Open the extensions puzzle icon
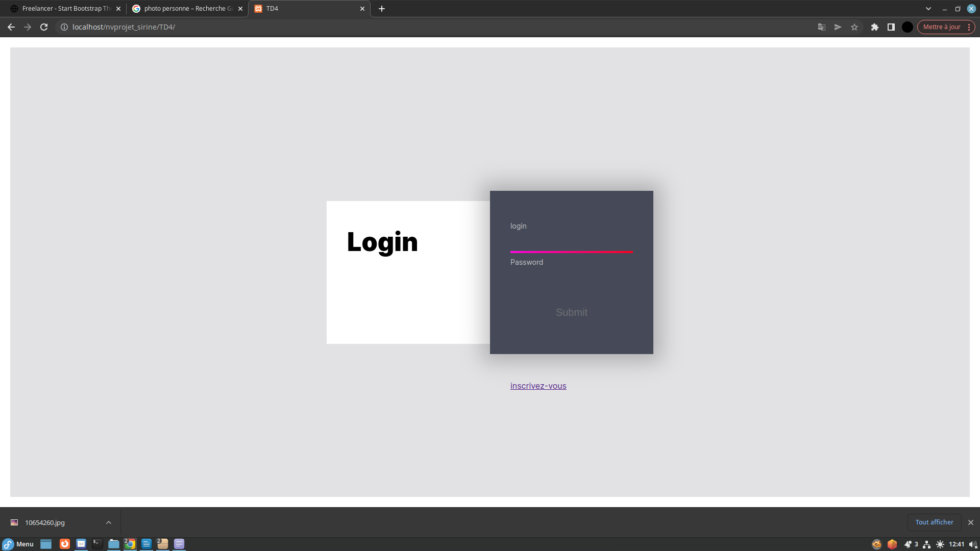 click(875, 27)
